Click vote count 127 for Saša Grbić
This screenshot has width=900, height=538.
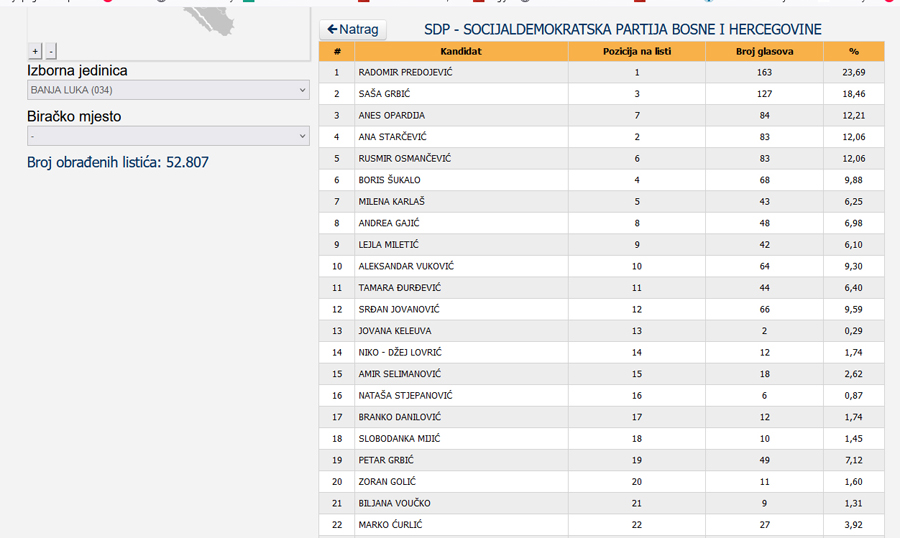click(765, 94)
